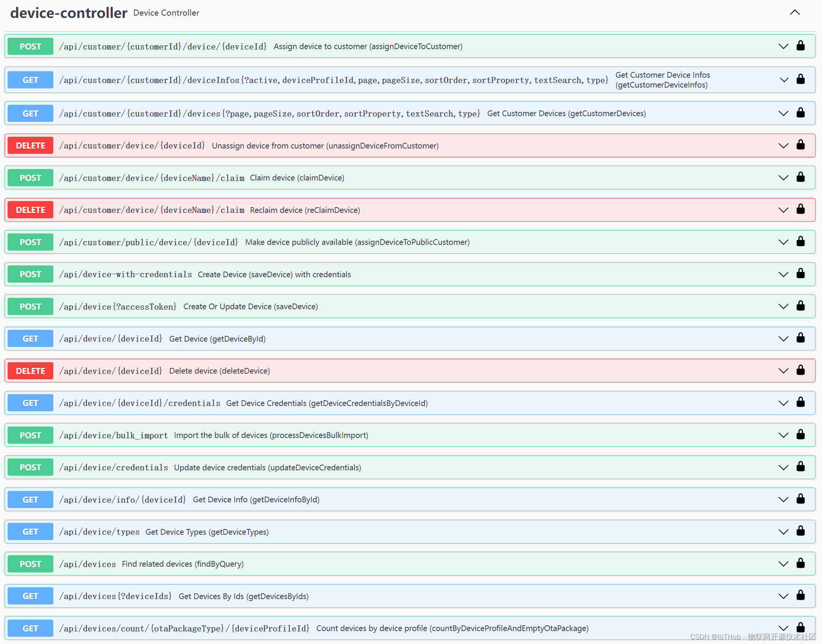The width and height of the screenshot is (822, 644).
Task: Click DELETE badge for Unassign device from customer
Action: coord(30,145)
